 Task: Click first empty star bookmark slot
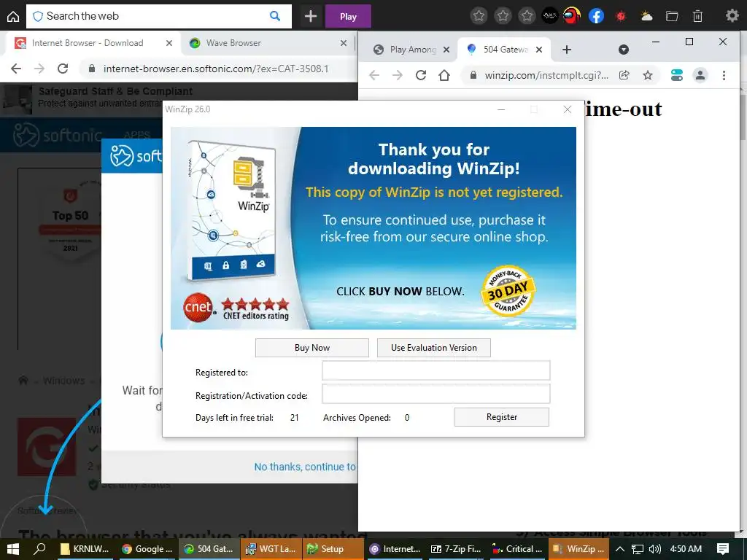[x=479, y=16]
